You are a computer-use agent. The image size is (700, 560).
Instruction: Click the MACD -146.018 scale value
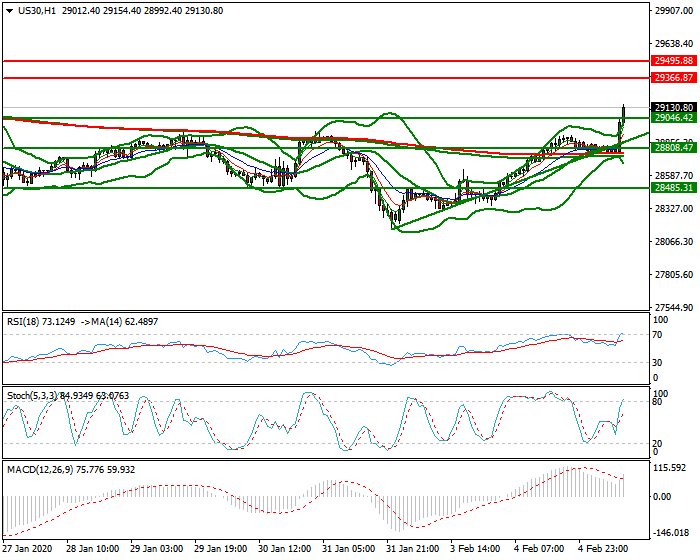[672, 533]
